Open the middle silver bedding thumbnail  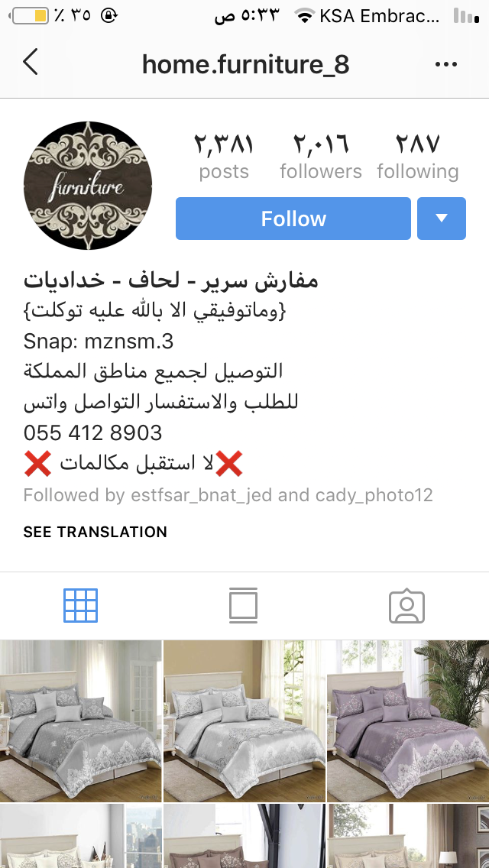pyautogui.click(x=244, y=721)
